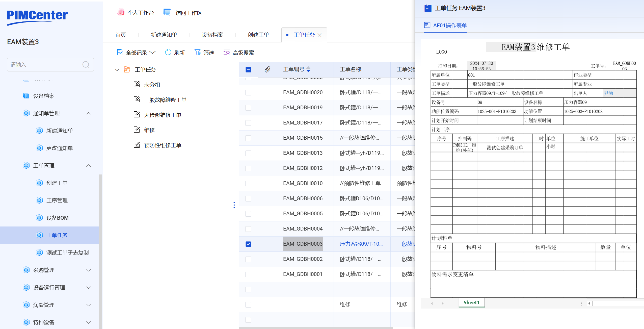Switch to the 首页 tab
The image size is (644, 329).
(x=121, y=35)
